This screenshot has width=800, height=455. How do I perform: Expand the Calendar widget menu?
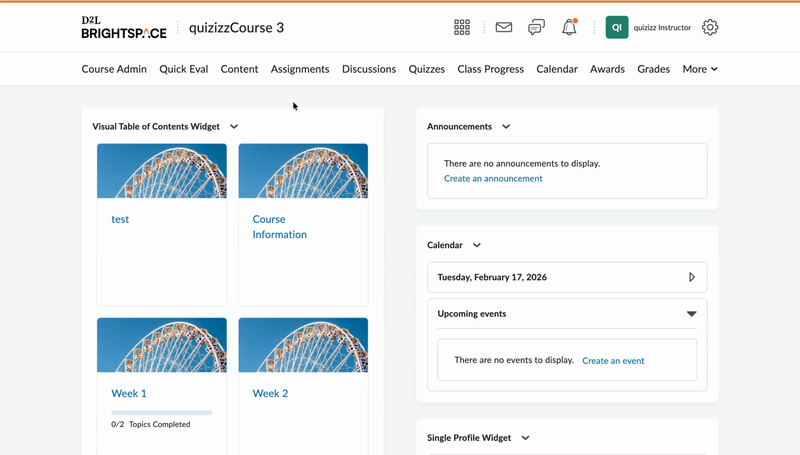click(477, 245)
